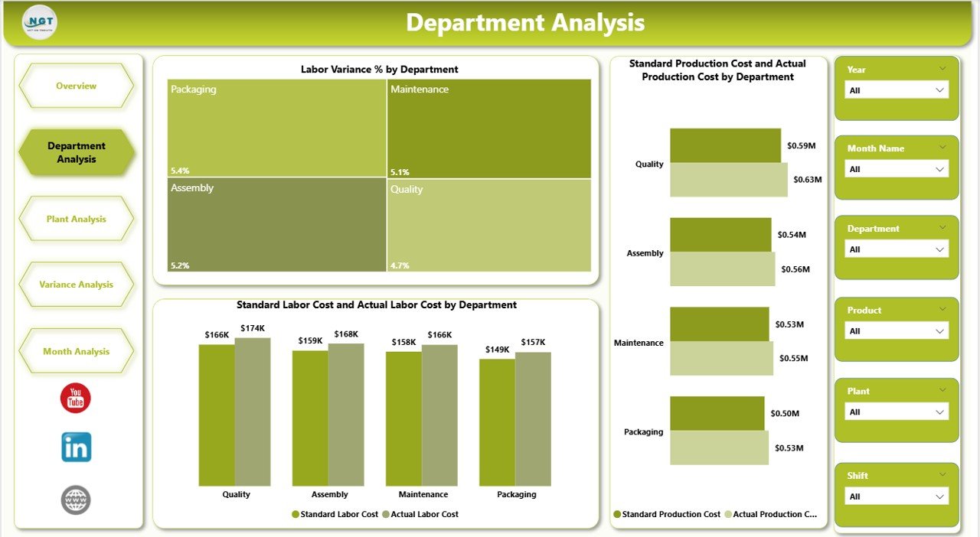This screenshot has height=537, width=980.
Task: Collapse the Month Name slicer chevron
Action: (x=942, y=147)
